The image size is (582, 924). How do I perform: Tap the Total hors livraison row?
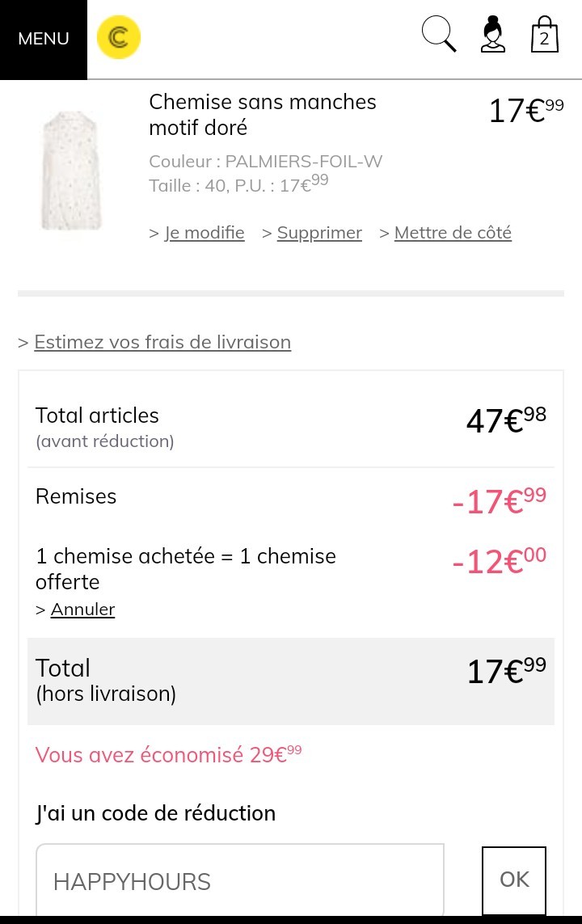291,681
